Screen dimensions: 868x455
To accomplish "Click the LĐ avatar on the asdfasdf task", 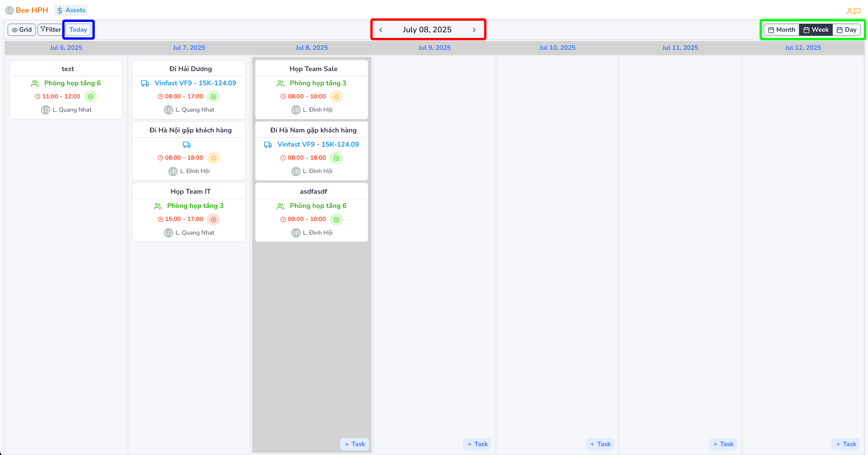I will (296, 233).
